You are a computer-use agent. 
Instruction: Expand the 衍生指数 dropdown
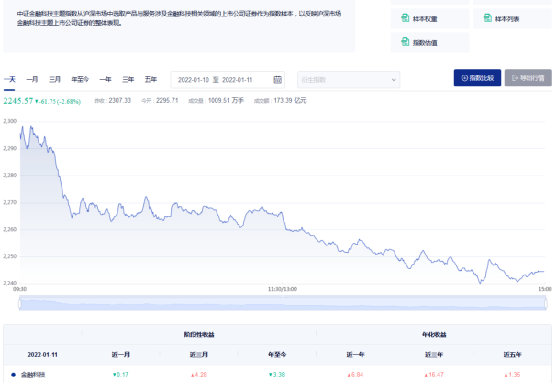pos(348,80)
